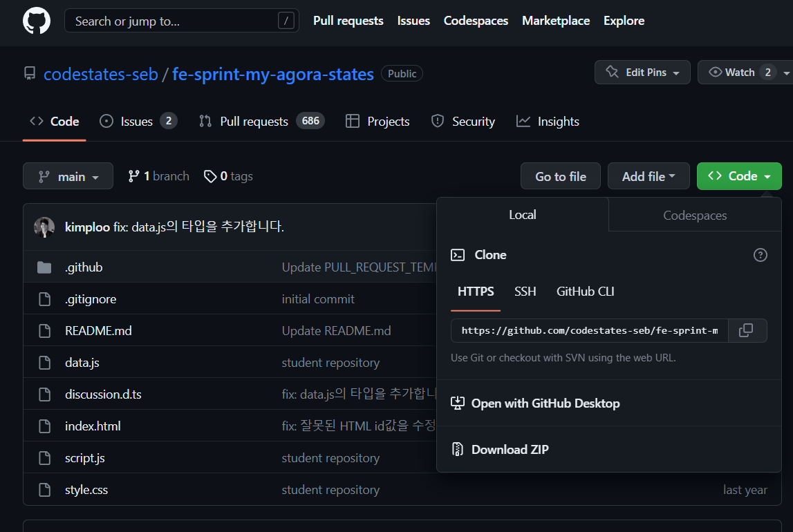Open the discussion.d.ts file
Viewport: 793px width, 532px height.
(103, 394)
